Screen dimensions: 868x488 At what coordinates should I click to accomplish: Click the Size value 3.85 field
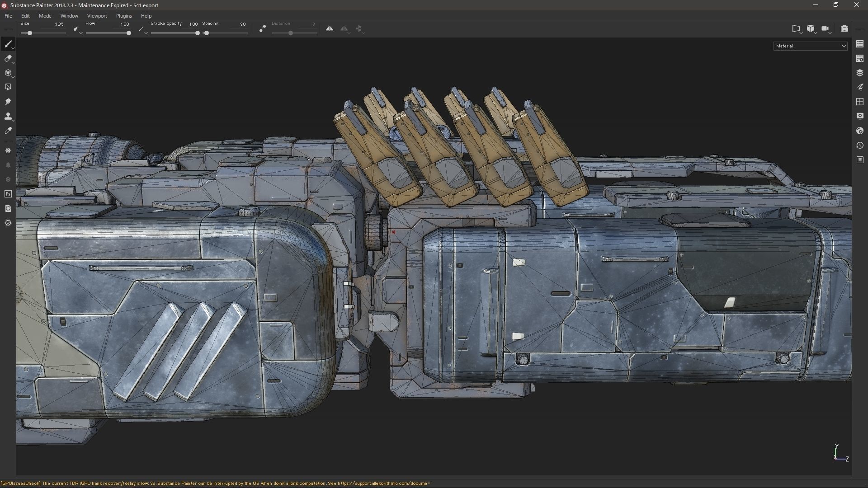pyautogui.click(x=59, y=24)
